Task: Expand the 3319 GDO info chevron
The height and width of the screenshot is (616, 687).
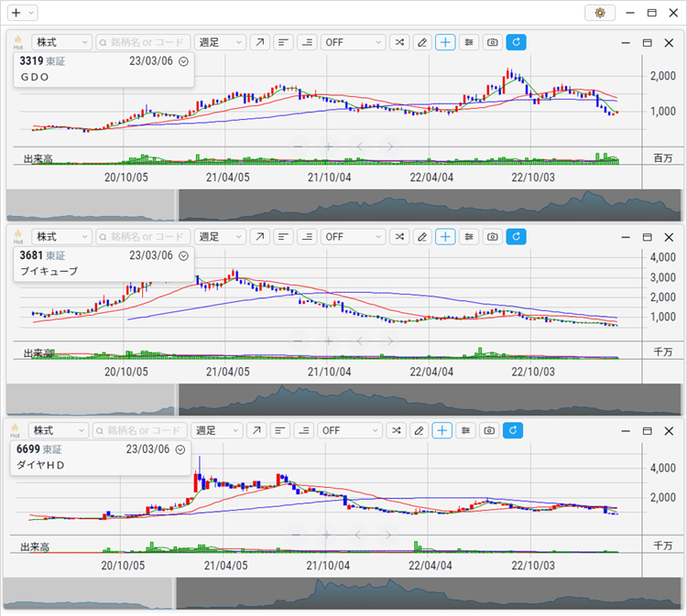Action: [x=183, y=61]
